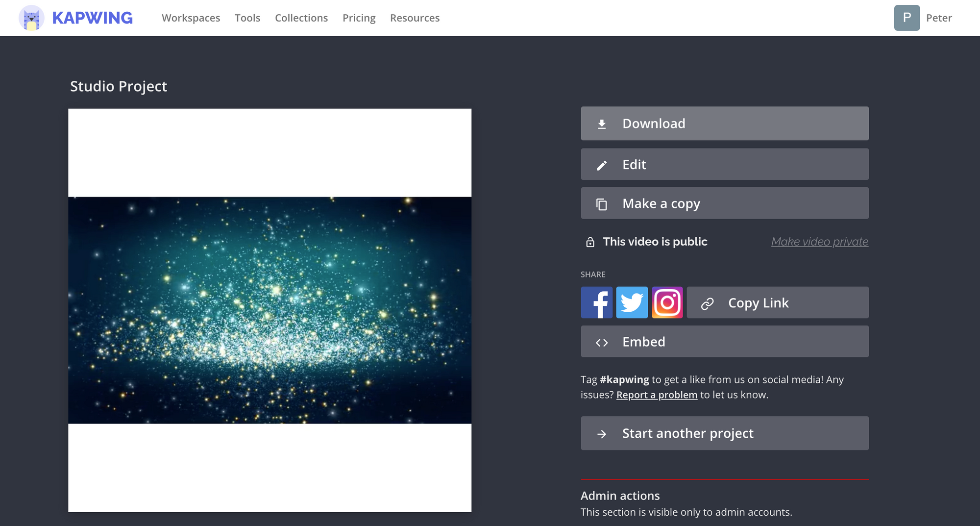This screenshot has width=980, height=526.
Task: Open the Instagram share option
Action: pos(667,302)
